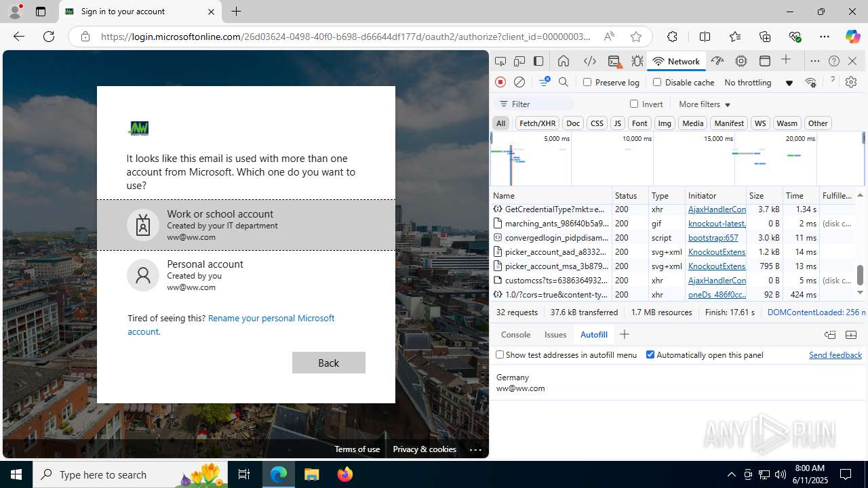This screenshot has height=488, width=868.
Task: Expand the More filters dropdown
Action: click(x=705, y=104)
